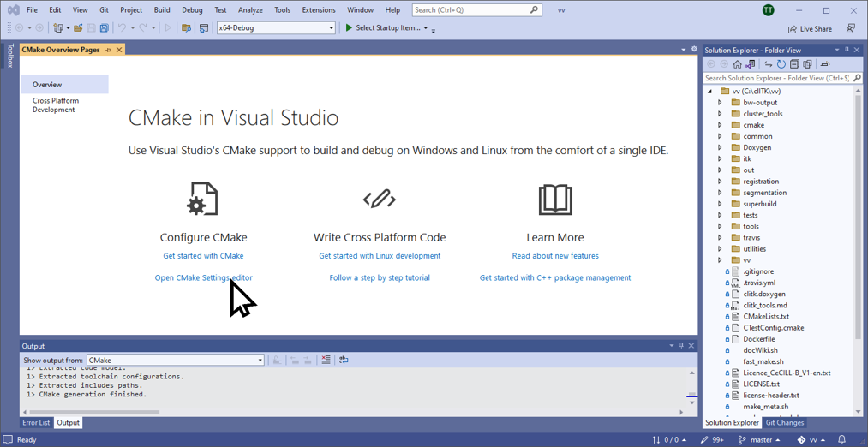
Task: Toggle Word Wrap in Output panel
Action: coord(344,360)
